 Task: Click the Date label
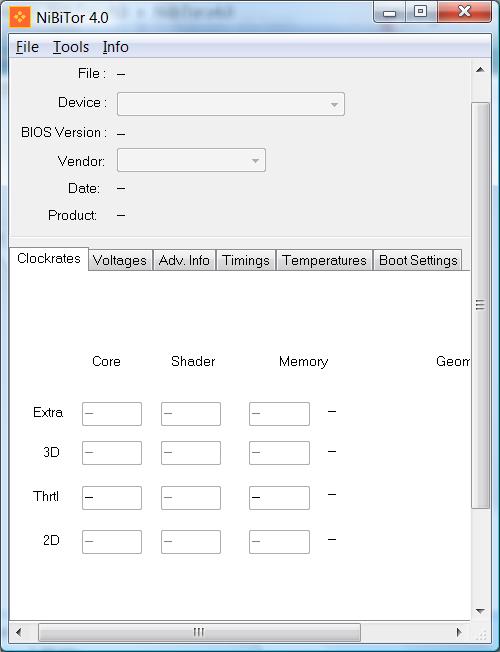click(84, 188)
